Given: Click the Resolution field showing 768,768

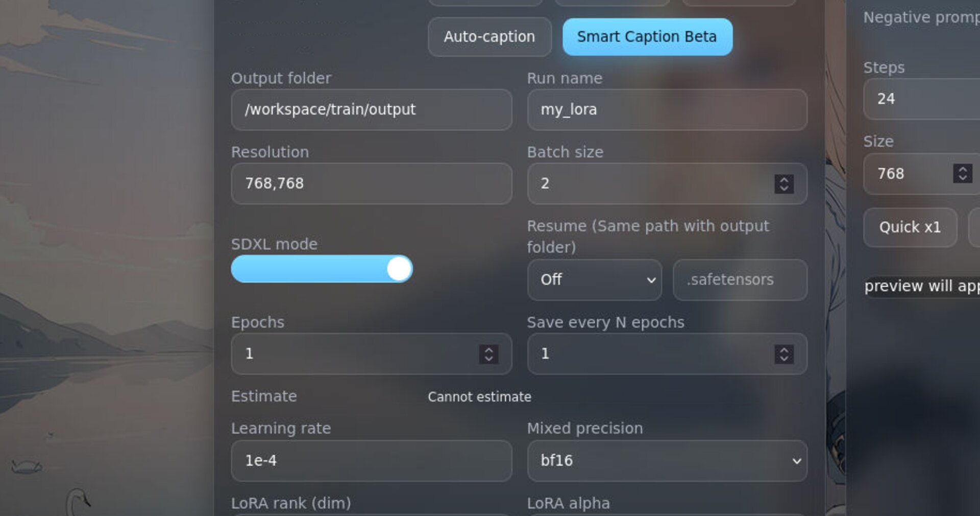Looking at the screenshot, I should (x=372, y=183).
